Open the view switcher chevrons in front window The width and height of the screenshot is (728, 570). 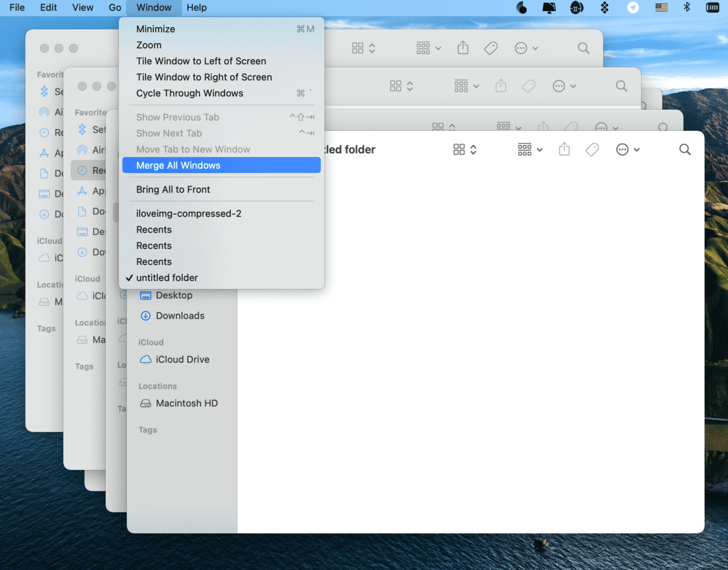(473, 149)
